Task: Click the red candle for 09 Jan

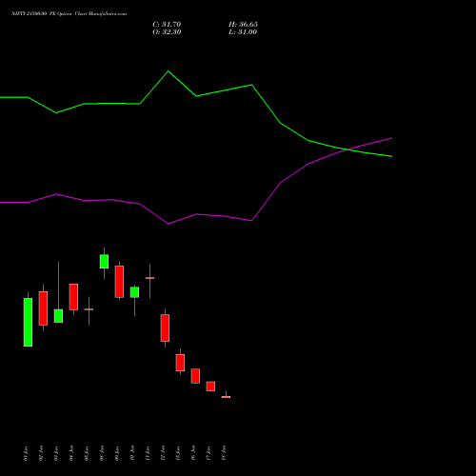Action: coord(119,282)
